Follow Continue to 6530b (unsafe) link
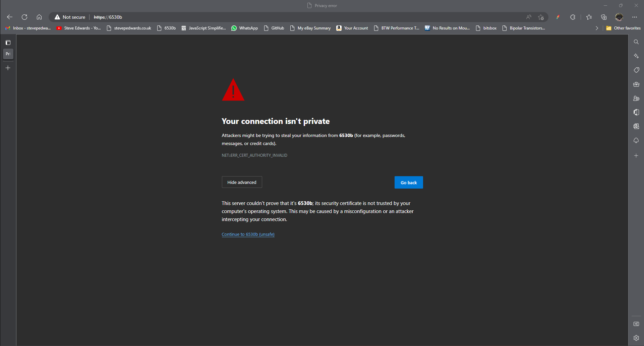The image size is (644, 346). pos(248,234)
